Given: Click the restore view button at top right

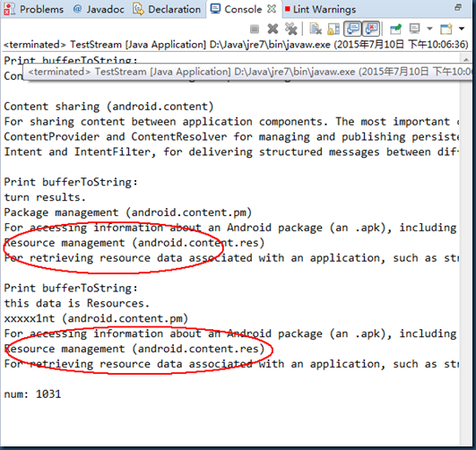Looking at the screenshot, I should coord(458,7).
